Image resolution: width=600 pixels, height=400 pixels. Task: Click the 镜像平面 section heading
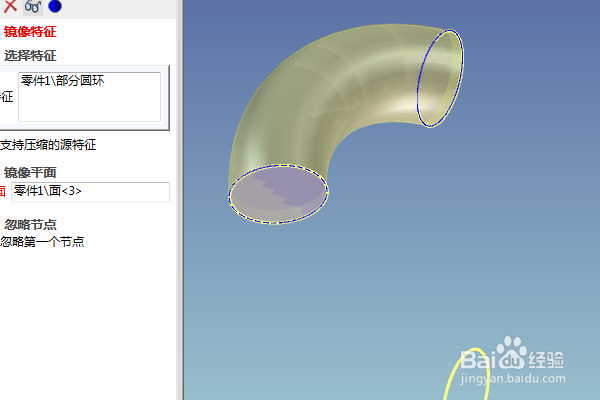(x=30, y=173)
